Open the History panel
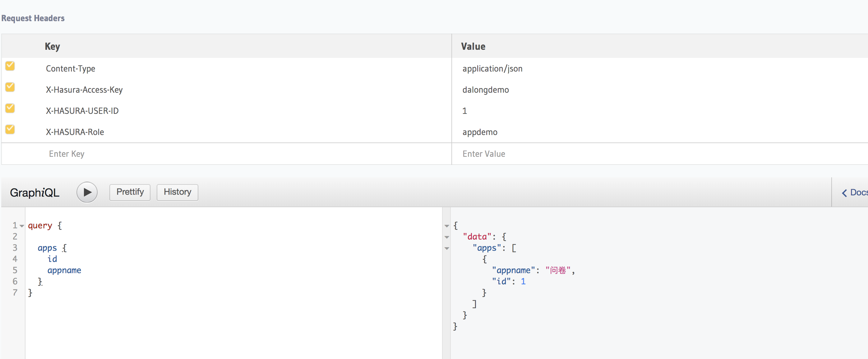 tap(178, 192)
